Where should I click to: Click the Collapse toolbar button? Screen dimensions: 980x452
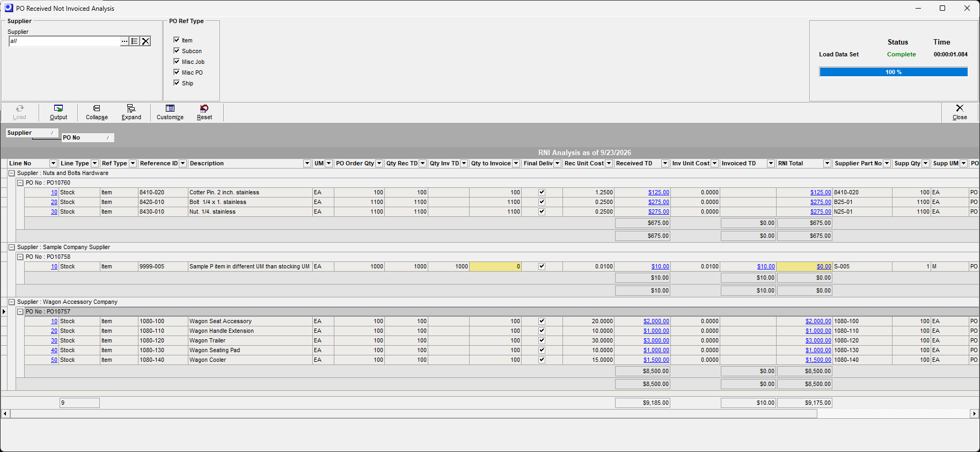pyautogui.click(x=97, y=113)
